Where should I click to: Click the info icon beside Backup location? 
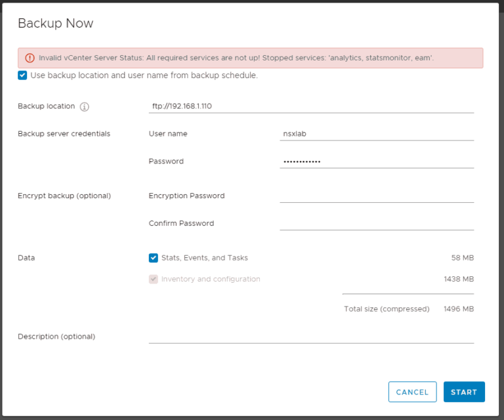[x=84, y=106]
